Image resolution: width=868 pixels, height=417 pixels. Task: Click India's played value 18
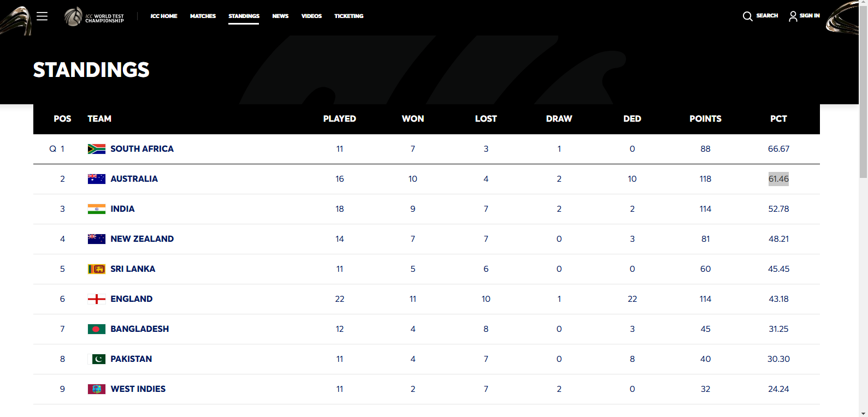coord(339,209)
